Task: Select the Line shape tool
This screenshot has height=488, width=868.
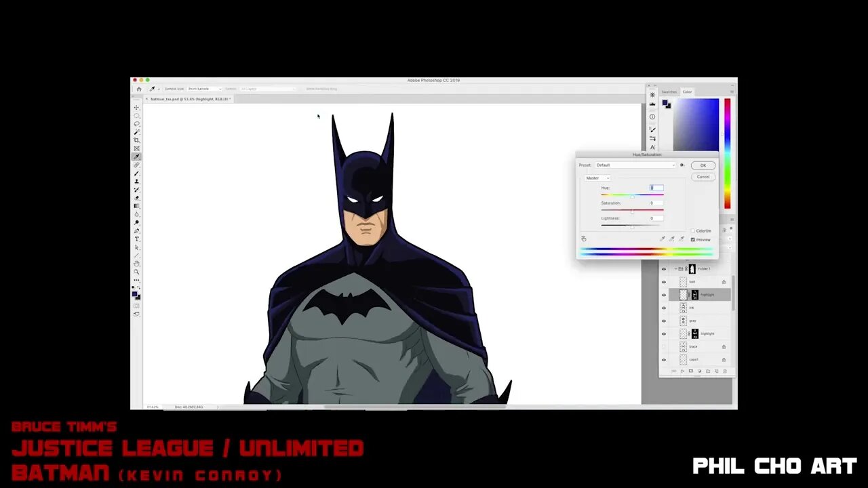Action: 136,256
